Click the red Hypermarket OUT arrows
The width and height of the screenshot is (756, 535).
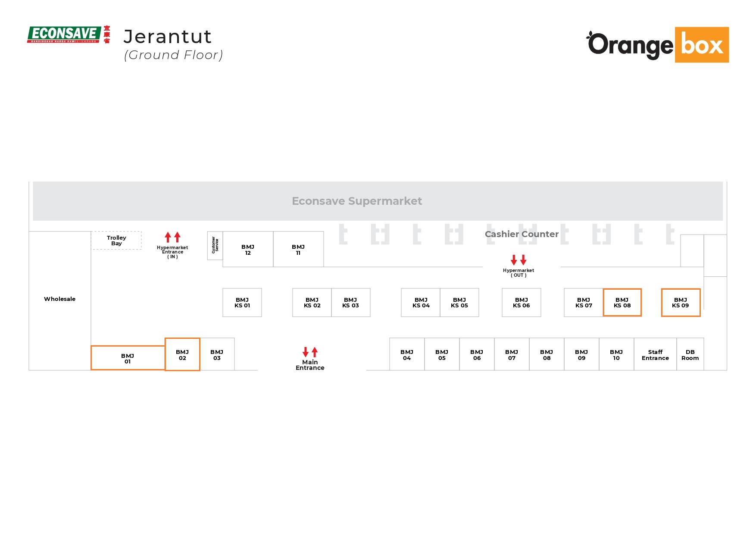tap(519, 260)
